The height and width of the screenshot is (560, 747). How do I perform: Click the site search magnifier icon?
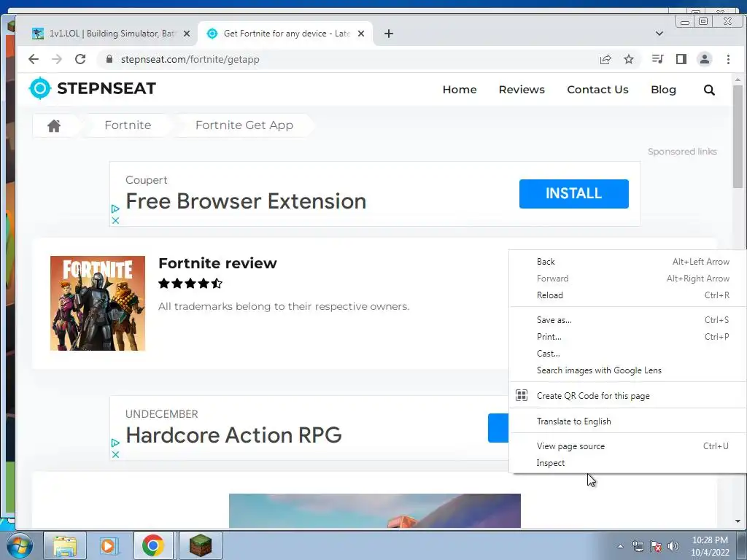(709, 90)
